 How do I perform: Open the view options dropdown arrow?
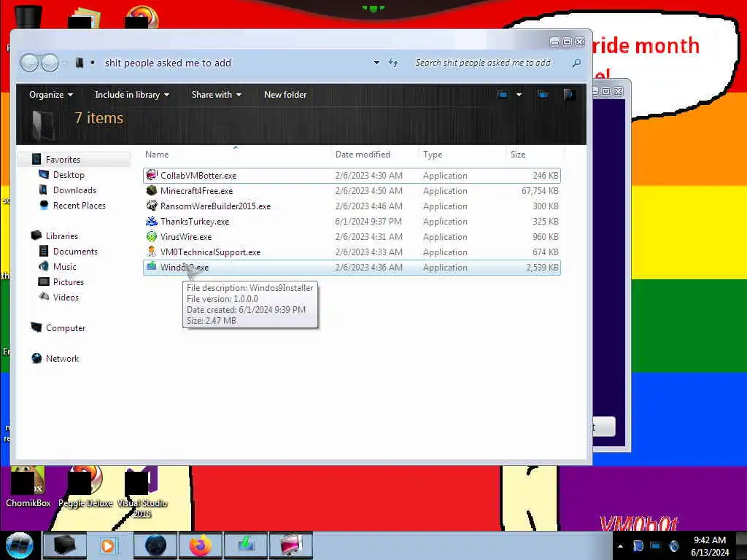519,94
